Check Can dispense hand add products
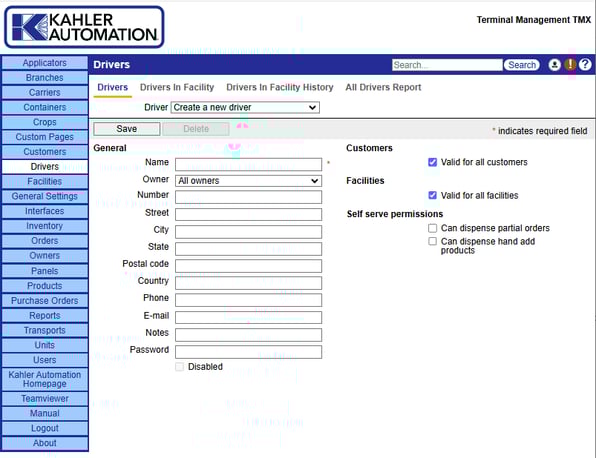 pos(432,241)
